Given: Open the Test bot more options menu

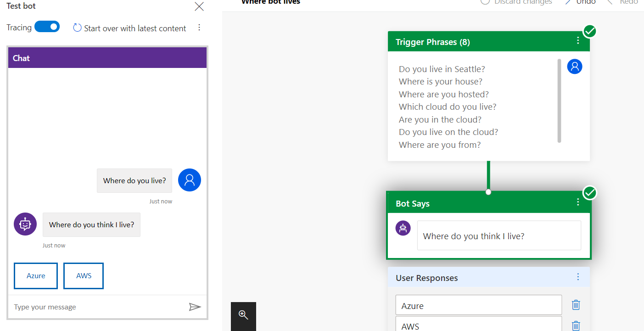Looking at the screenshot, I should tap(199, 28).
